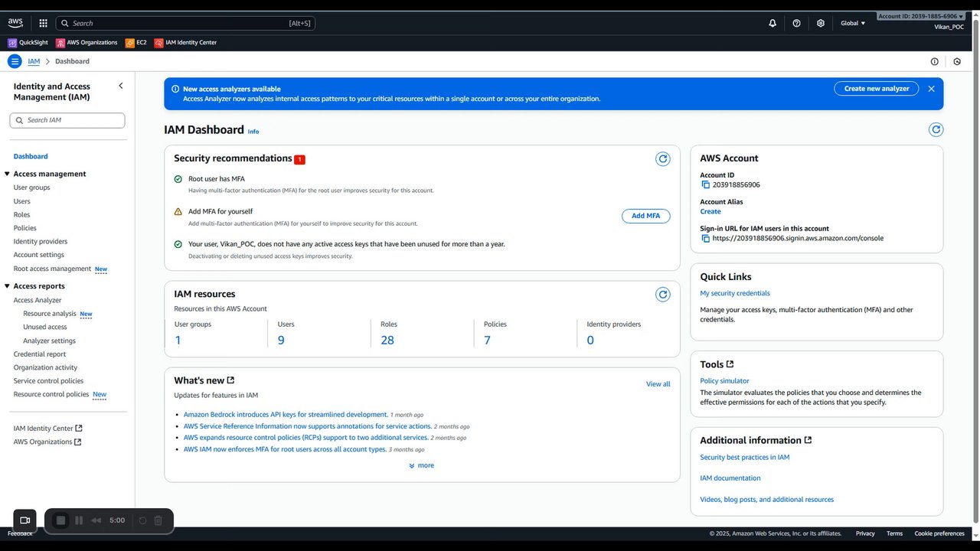Open Identity providers in the sidebar
Image resolution: width=980 pixels, height=551 pixels.
(x=41, y=241)
